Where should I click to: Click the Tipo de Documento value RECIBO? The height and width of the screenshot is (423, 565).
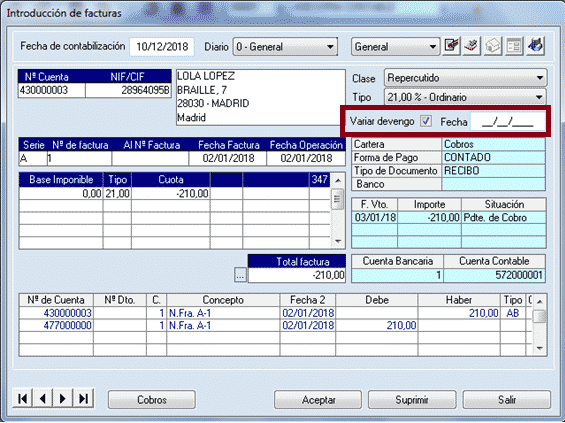click(x=493, y=171)
